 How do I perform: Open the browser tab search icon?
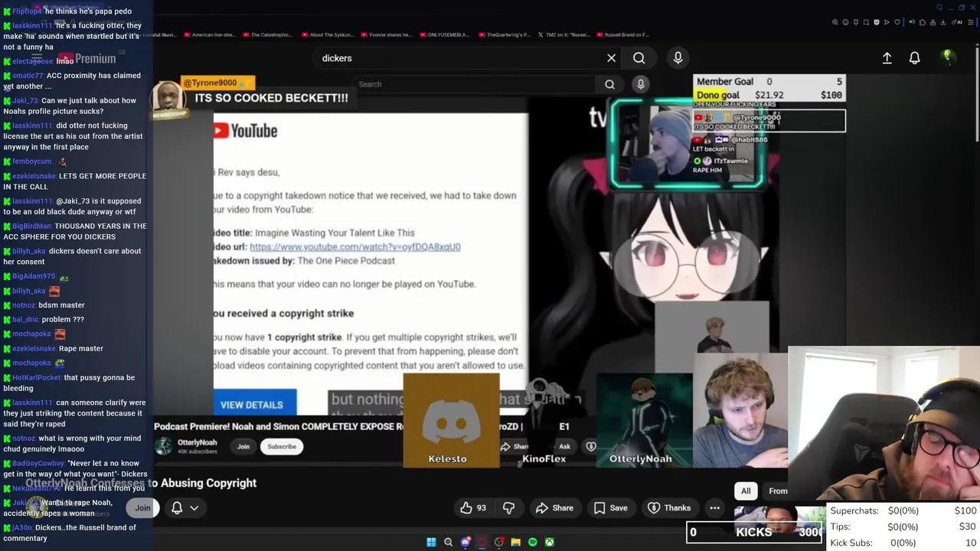940,8
